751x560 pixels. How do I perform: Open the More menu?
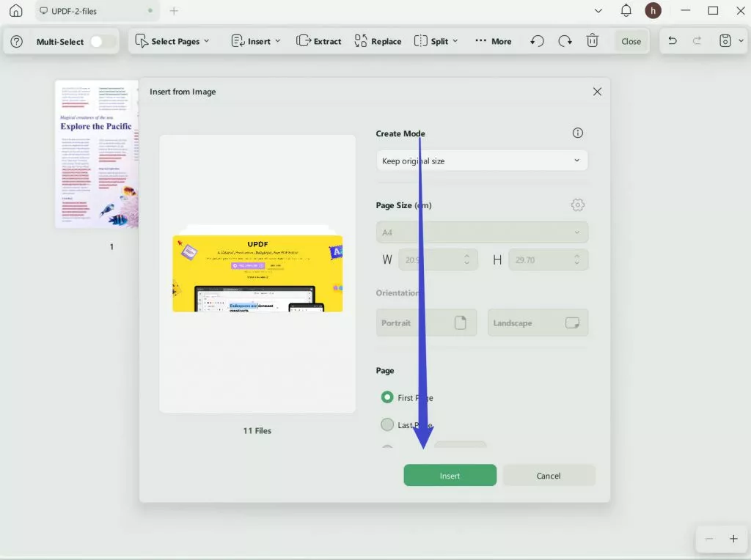(x=494, y=41)
